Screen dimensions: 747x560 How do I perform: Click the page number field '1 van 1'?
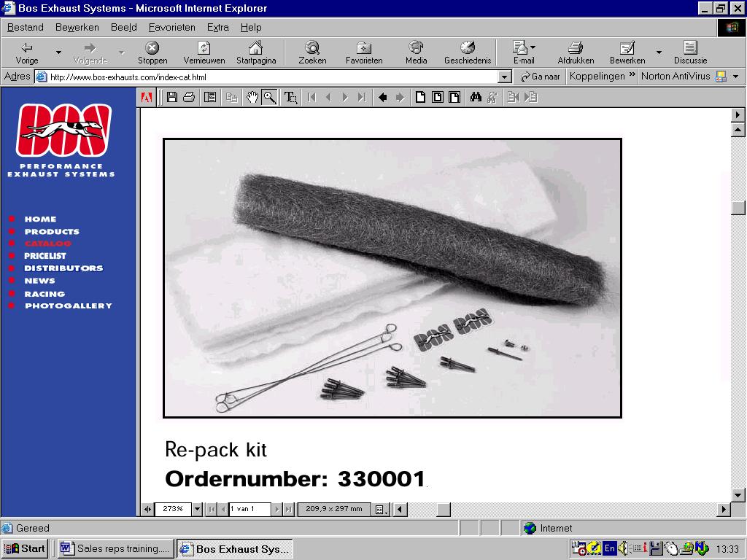249,509
